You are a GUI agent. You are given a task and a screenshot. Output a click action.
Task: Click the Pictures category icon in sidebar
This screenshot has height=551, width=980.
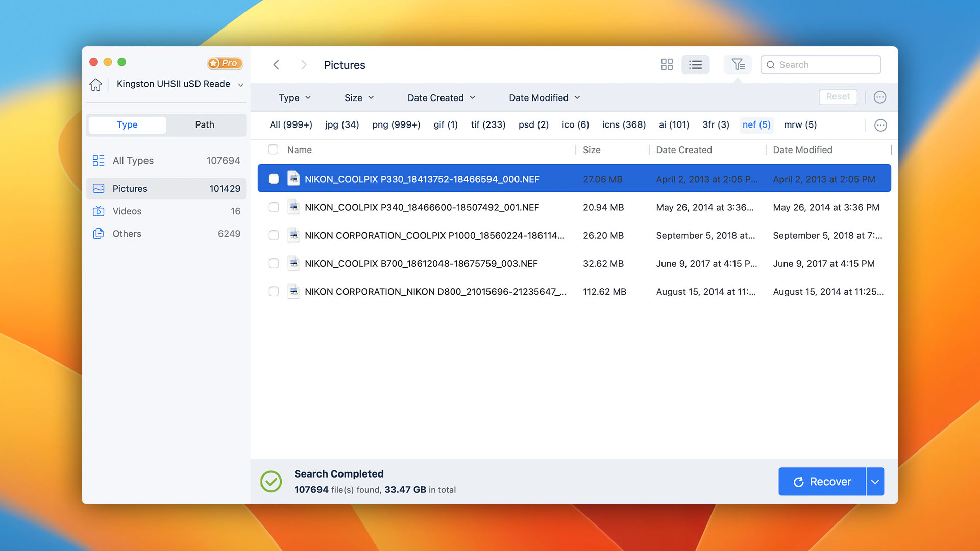[99, 188]
